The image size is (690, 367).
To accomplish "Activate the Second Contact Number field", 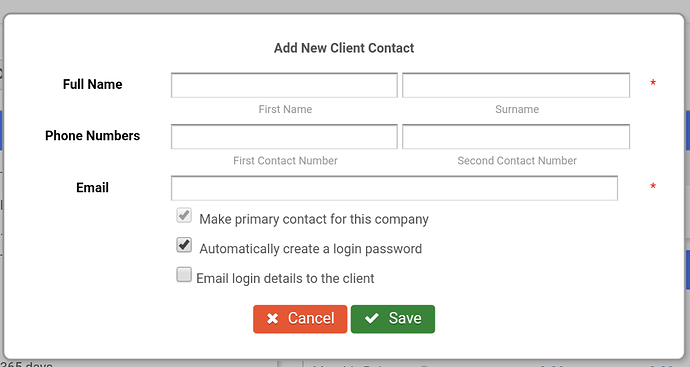I will click(x=516, y=136).
